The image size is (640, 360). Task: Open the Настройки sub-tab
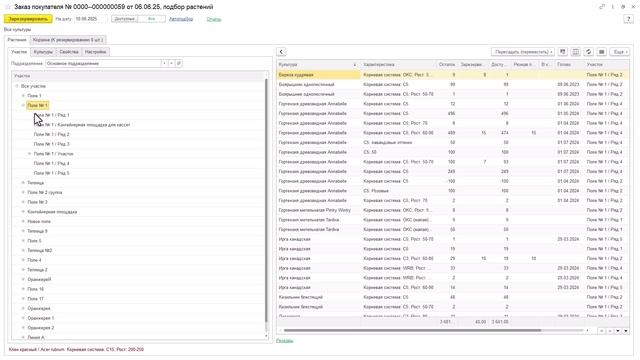click(96, 52)
